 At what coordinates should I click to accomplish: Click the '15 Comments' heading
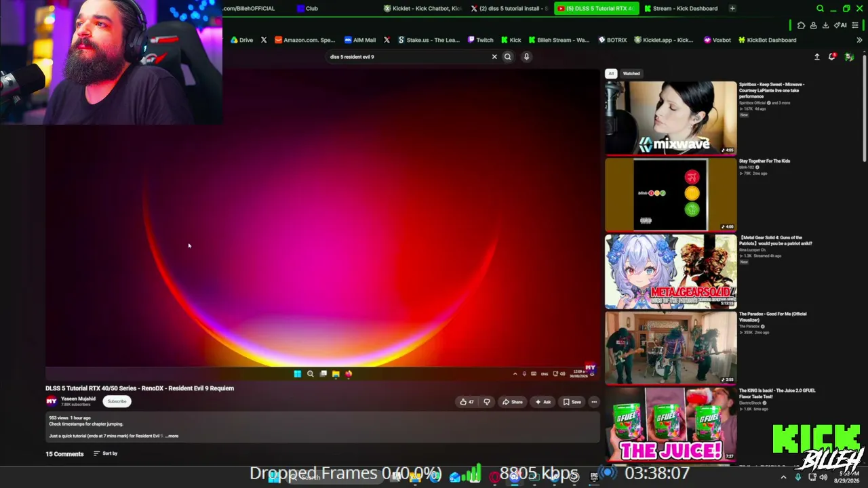point(64,454)
